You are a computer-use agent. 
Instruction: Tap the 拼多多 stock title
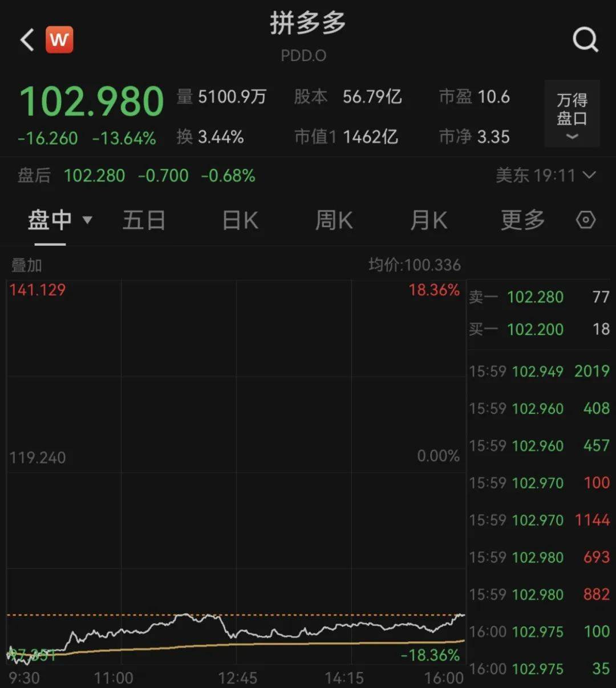pyautogui.click(x=308, y=23)
